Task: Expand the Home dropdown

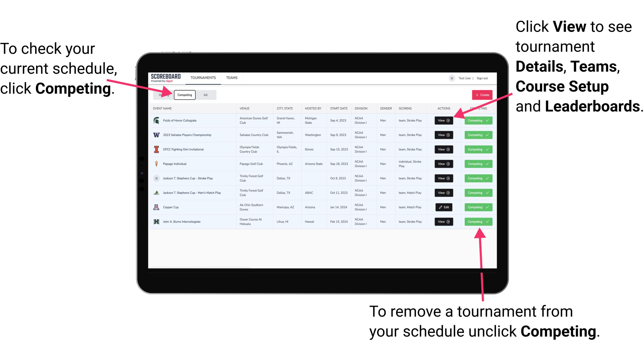Action: pyautogui.click(x=163, y=95)
